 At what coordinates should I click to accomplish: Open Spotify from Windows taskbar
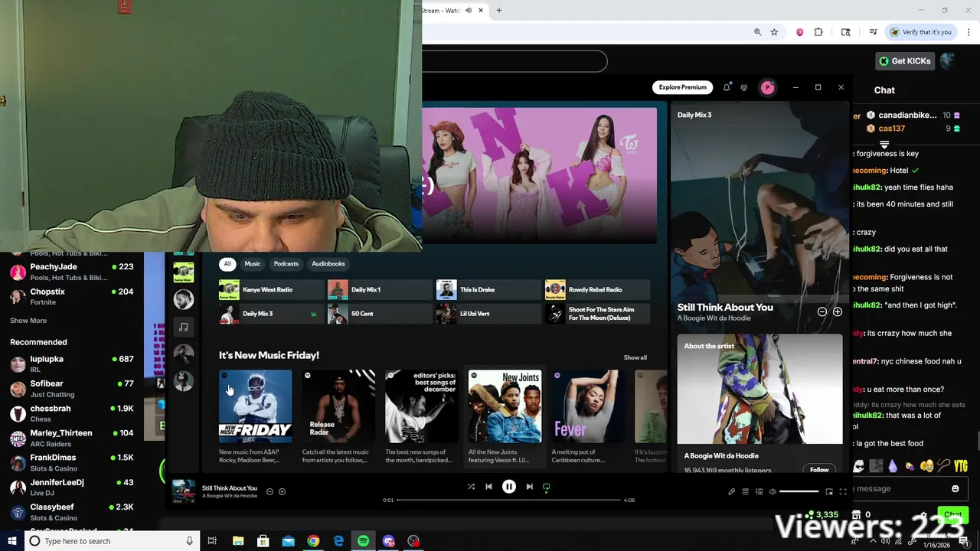coord(363,541)
